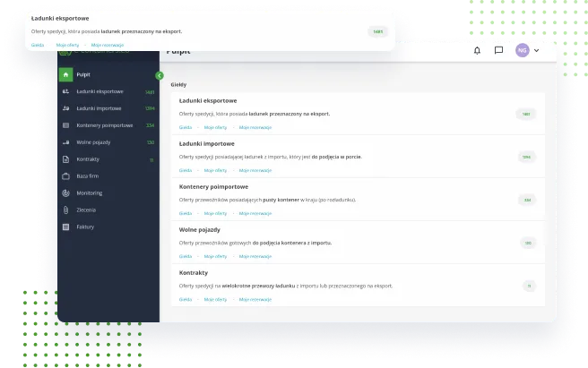Click the Wolne pojazdy truck icon
This screenshot has height=368, width=588.
[65, 142]
